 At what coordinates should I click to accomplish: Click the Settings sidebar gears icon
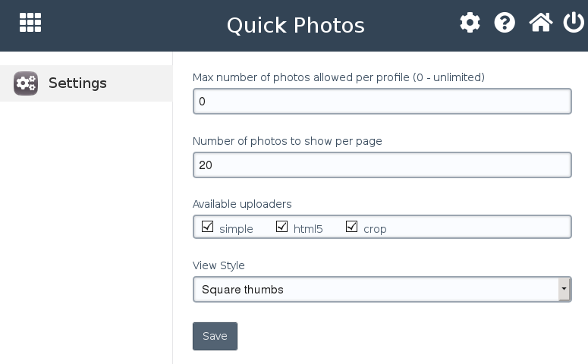(x=26, y=83)
